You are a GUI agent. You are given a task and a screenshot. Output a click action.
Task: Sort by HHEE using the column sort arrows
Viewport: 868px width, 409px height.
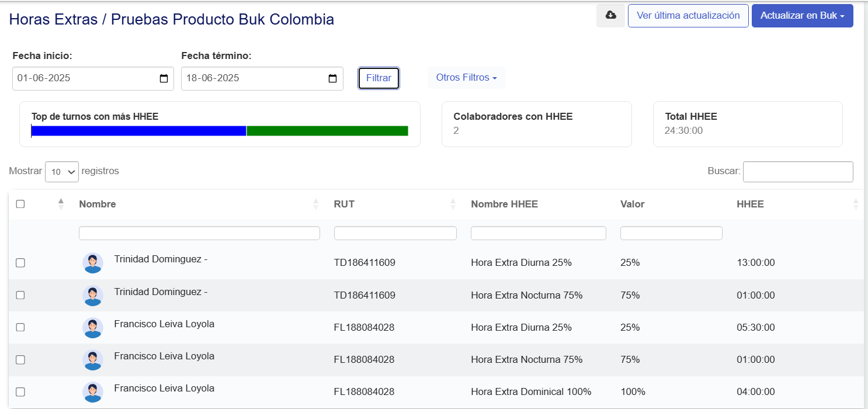coord(856,204)
